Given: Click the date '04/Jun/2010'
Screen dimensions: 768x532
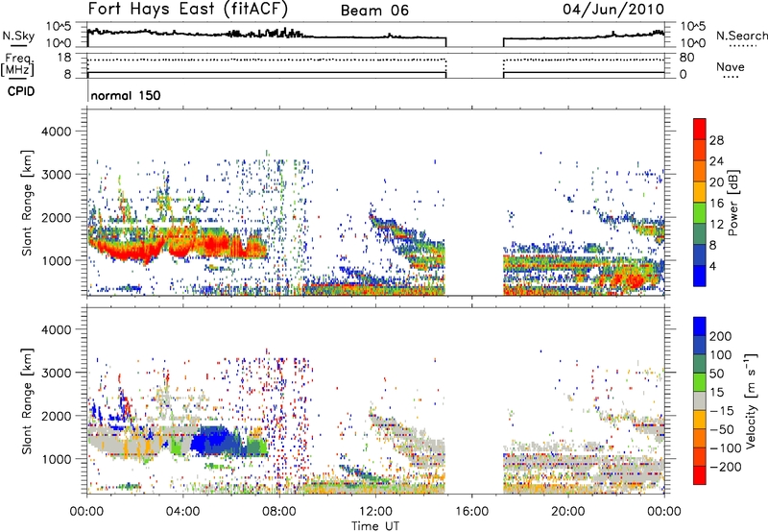Looking at the screenshot, I should (x=613, y=10).
